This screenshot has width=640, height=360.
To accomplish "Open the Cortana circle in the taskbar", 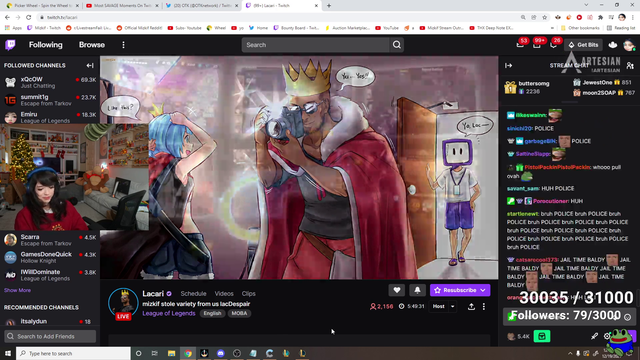I will click(x=138, y=353).
